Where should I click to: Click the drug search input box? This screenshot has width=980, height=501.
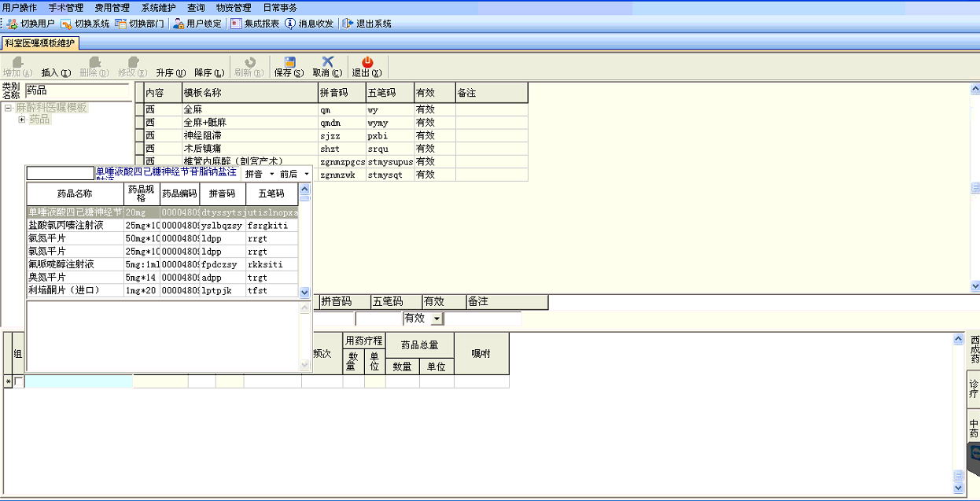click(x=61, y=173)
